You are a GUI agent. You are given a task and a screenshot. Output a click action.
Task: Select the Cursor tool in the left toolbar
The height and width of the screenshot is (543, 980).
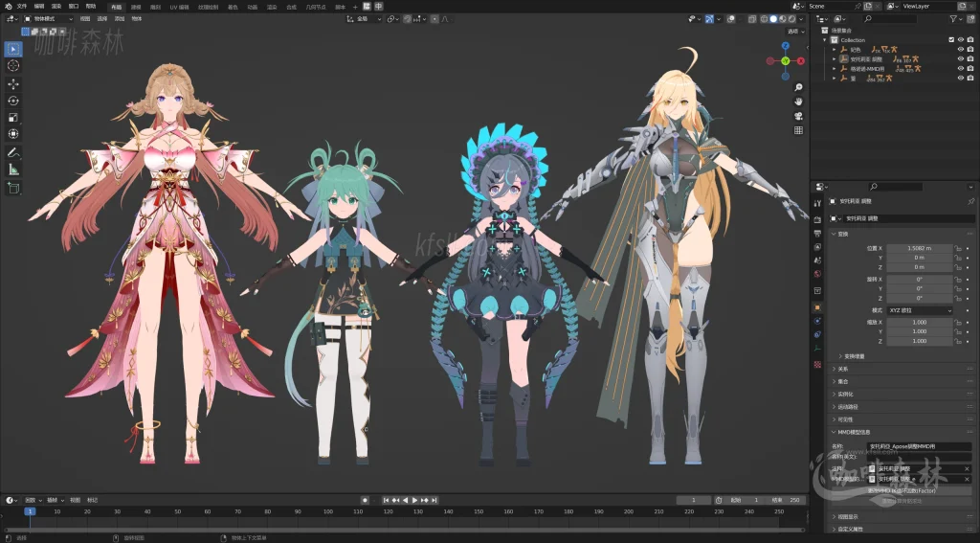click(x=13, y=66)
